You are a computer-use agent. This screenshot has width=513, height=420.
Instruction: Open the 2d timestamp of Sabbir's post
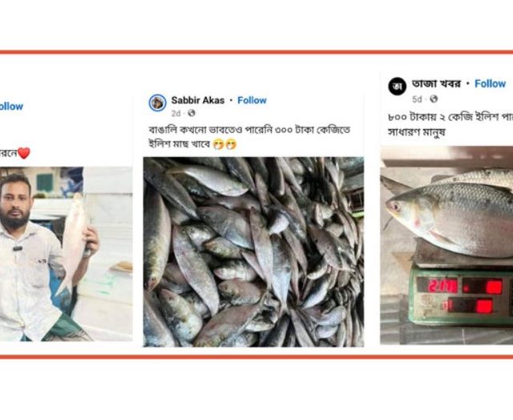click(176, 114)
